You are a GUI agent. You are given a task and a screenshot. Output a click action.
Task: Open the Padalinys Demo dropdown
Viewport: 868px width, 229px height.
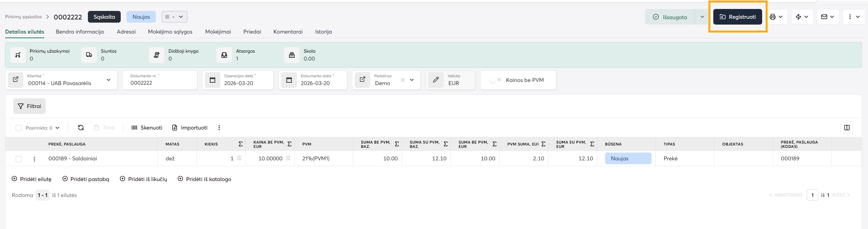tap(412, 80)
